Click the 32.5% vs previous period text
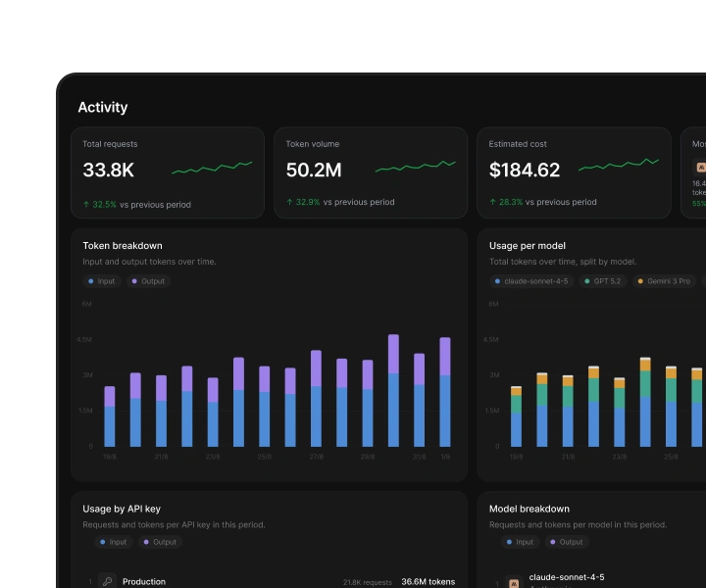This screenshot has width=706, height=588. pyautogui.click(x=141, y=205)
